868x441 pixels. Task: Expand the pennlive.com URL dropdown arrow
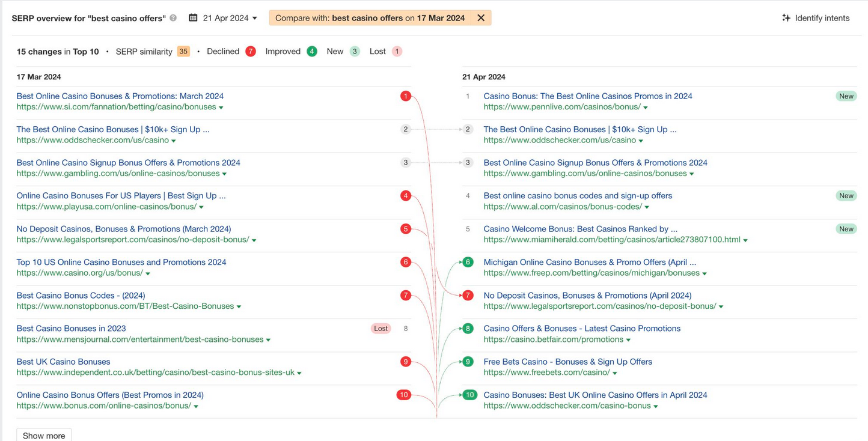[646, 108]
